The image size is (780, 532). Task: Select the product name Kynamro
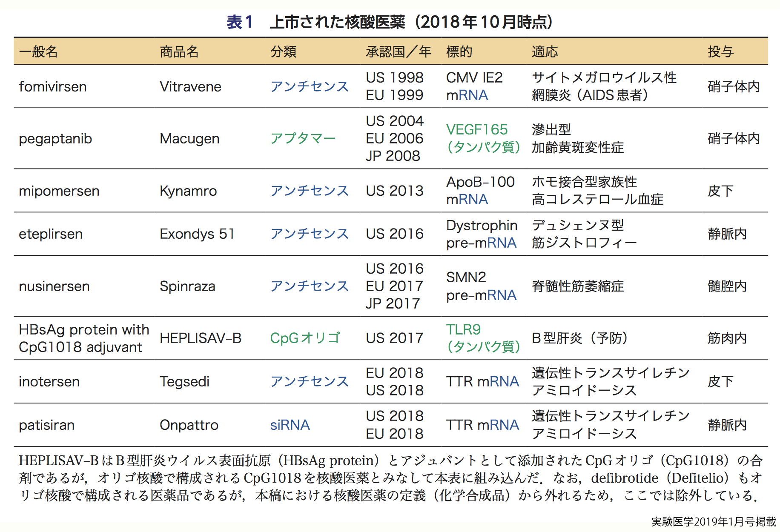pos(188,191)
